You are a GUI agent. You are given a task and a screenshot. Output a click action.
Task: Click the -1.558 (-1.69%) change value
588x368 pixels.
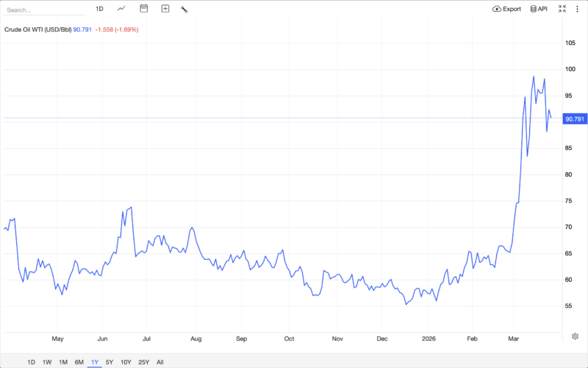117,29
